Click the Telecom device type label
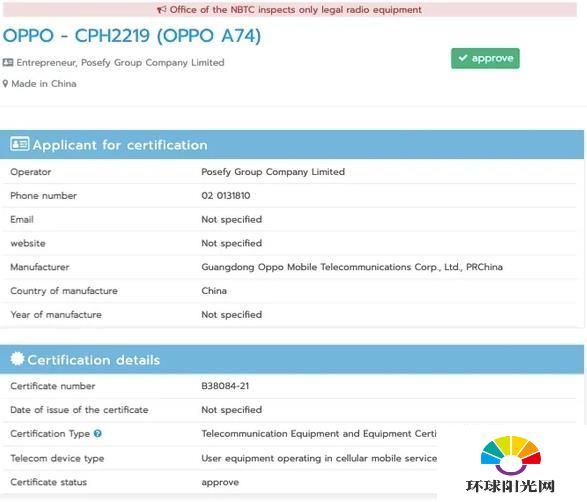The width and height of the screenshot is (587, 502). tap(57, 458)
